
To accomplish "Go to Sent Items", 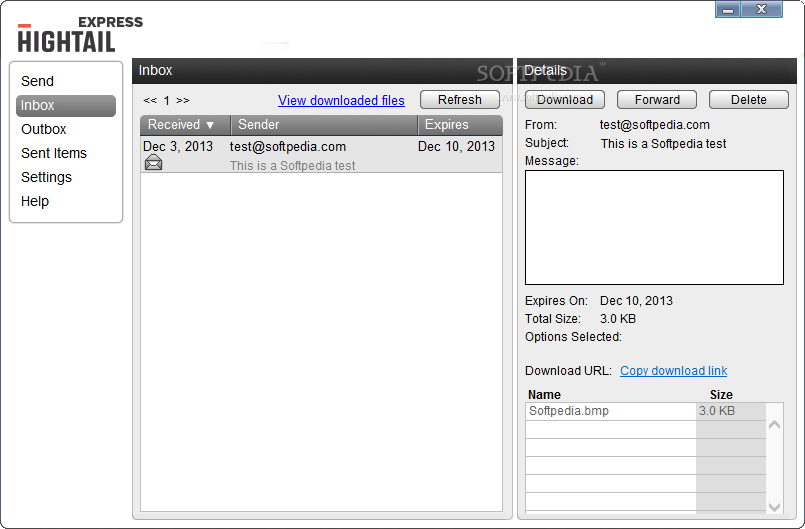I will pos(54,153).
